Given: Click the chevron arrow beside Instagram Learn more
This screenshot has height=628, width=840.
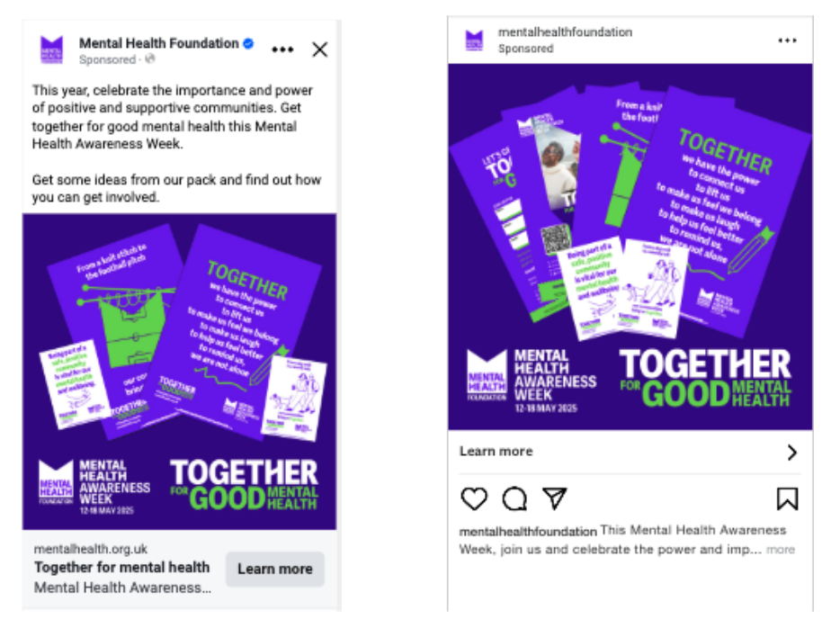Looking at the screenshot, I should (x=792, y=453).
